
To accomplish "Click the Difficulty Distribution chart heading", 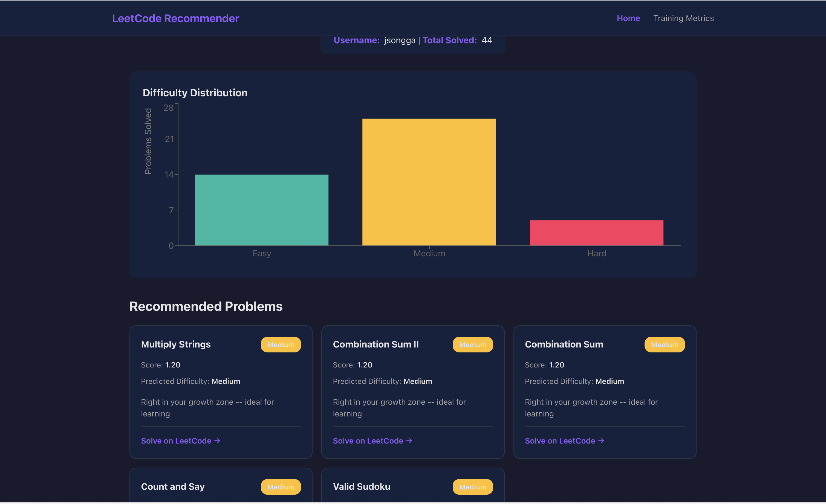I will pos(195,93).
